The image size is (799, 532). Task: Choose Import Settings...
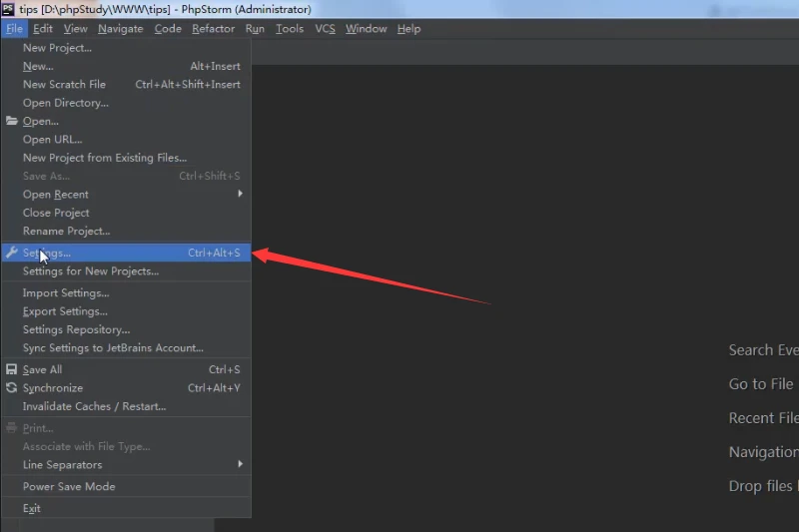(127, 293)
